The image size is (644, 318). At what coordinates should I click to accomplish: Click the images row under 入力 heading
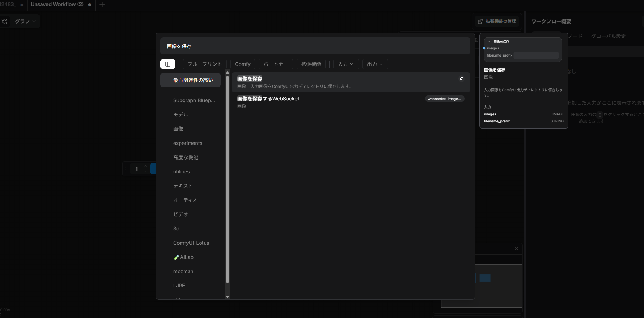click(x=524, y=114)
